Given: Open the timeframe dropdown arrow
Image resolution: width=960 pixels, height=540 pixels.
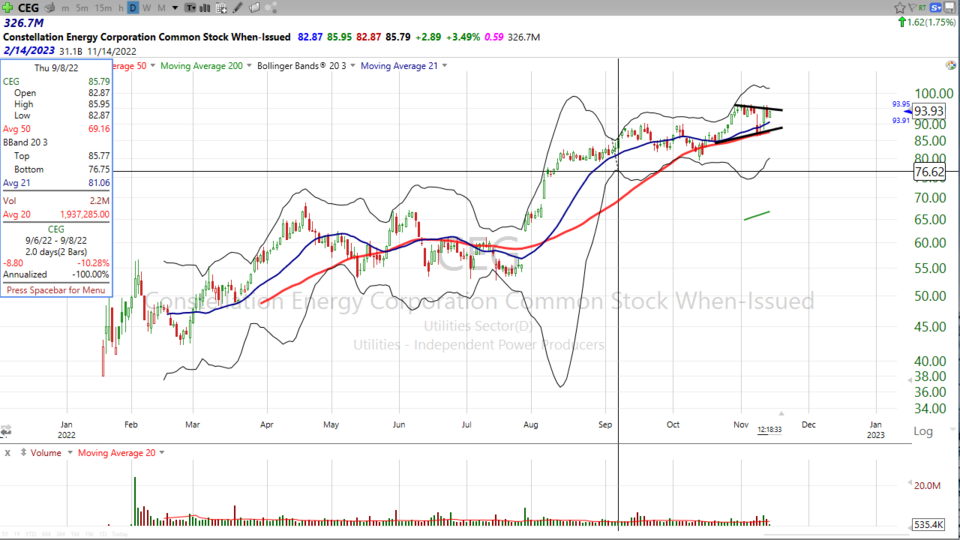Looking at the screenshot, I should tap(175, 8).
